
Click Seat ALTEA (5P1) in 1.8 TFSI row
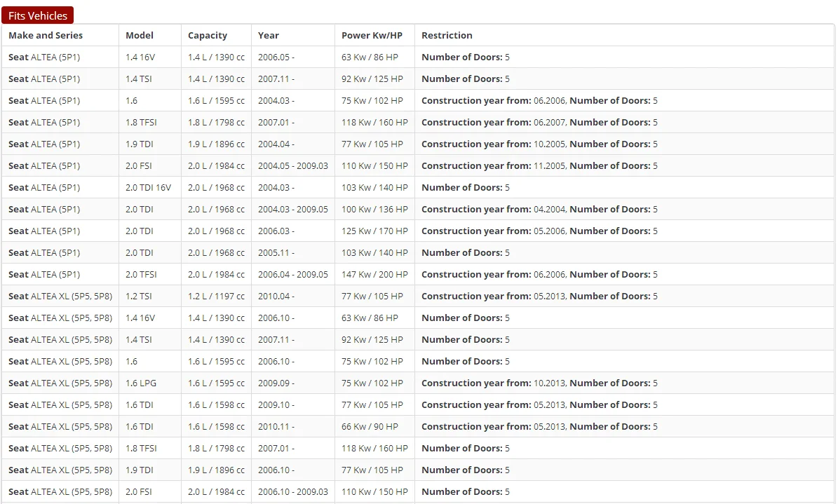pos(44,123)
